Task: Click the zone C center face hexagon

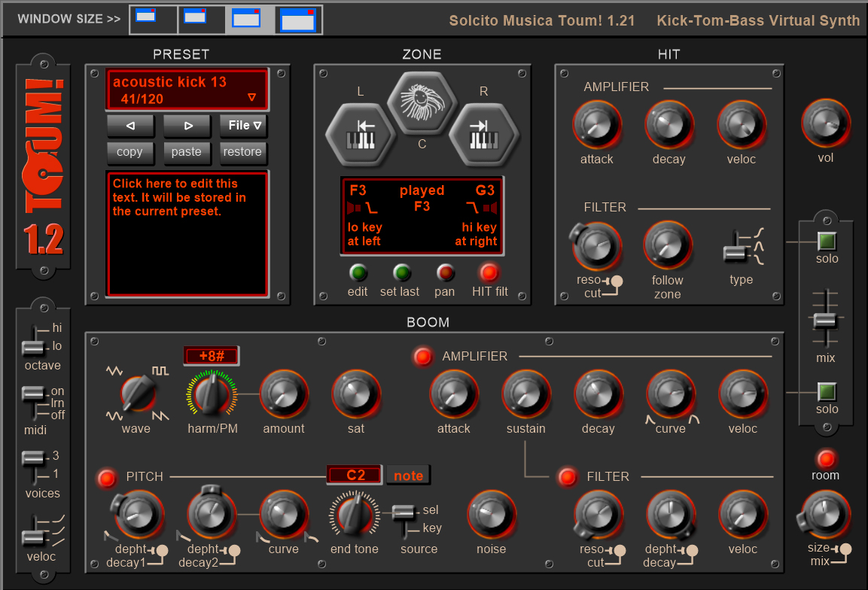Action: pyautogui.click(x=422, y=103)
